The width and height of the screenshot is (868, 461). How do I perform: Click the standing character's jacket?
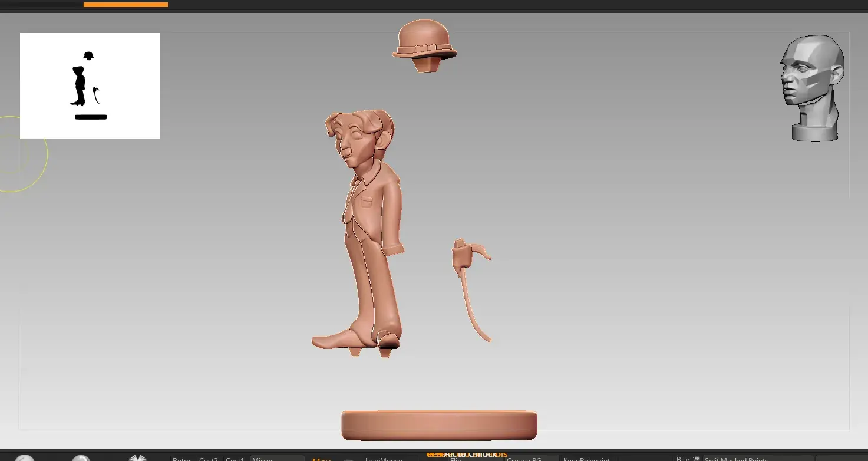[375, 206]
